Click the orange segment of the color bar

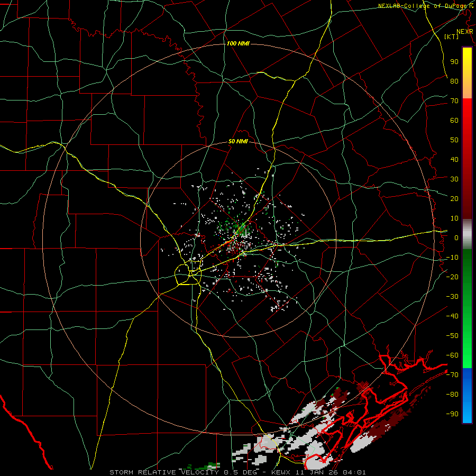click(x=467, y=89)
